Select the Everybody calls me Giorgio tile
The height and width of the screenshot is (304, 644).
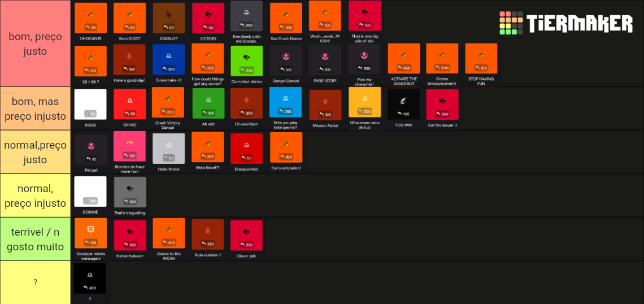[246, 22]
